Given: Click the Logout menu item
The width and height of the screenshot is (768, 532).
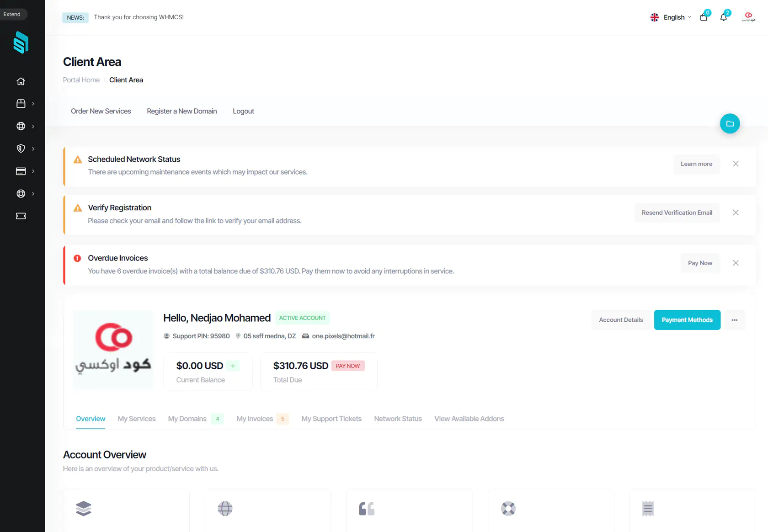Looking at the screenshot, I should [x=243, y=111].
